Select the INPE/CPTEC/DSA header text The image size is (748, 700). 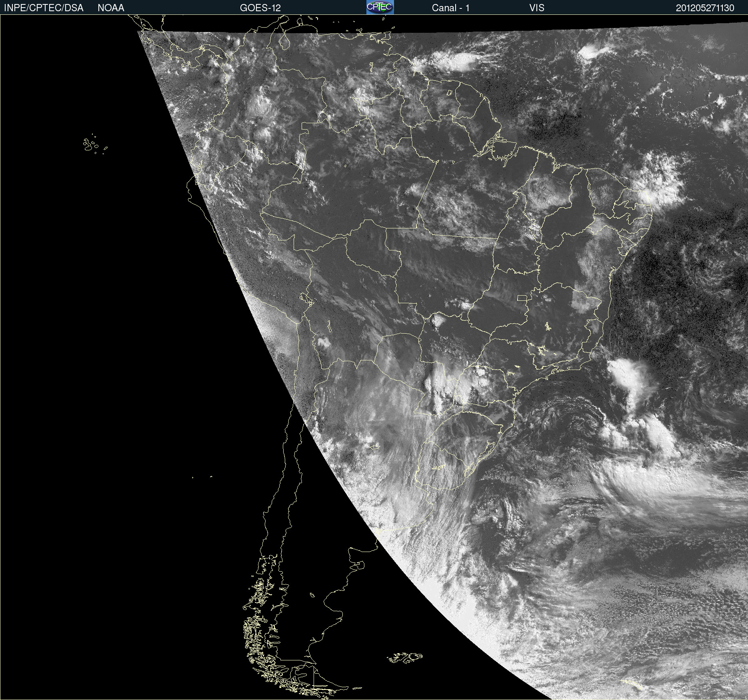pyautogui.click(x=44, y=8)
